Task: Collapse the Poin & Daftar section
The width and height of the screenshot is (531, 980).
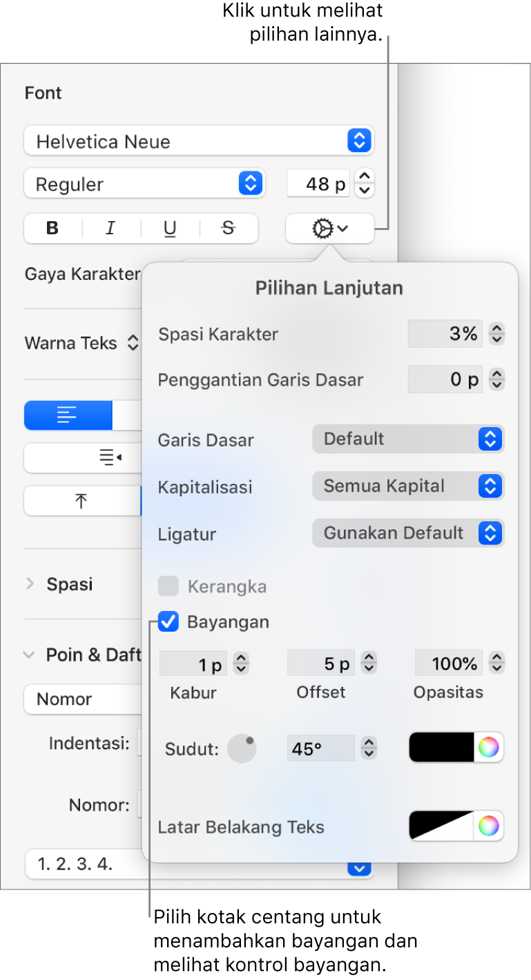Action: coord(29,655)
